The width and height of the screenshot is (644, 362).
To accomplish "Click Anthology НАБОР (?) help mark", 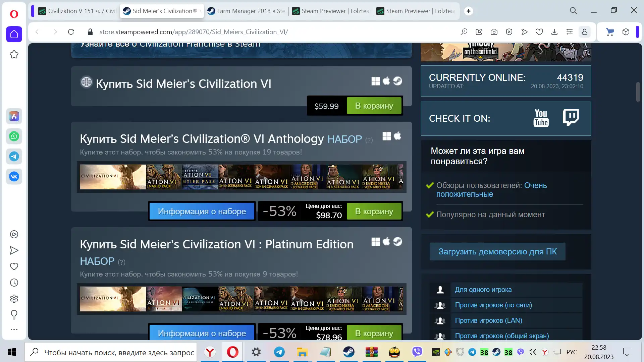I will click(x=369, y=140).
